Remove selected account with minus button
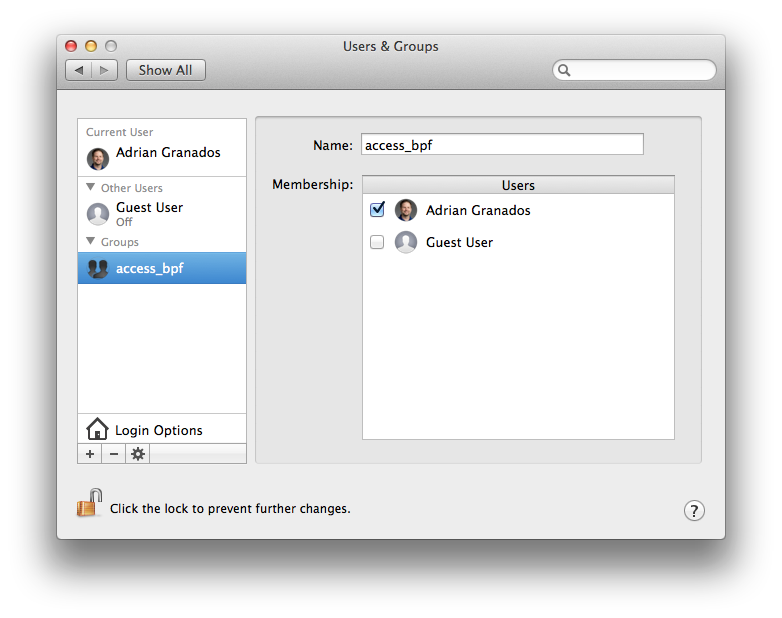 (x=114, y=454)
